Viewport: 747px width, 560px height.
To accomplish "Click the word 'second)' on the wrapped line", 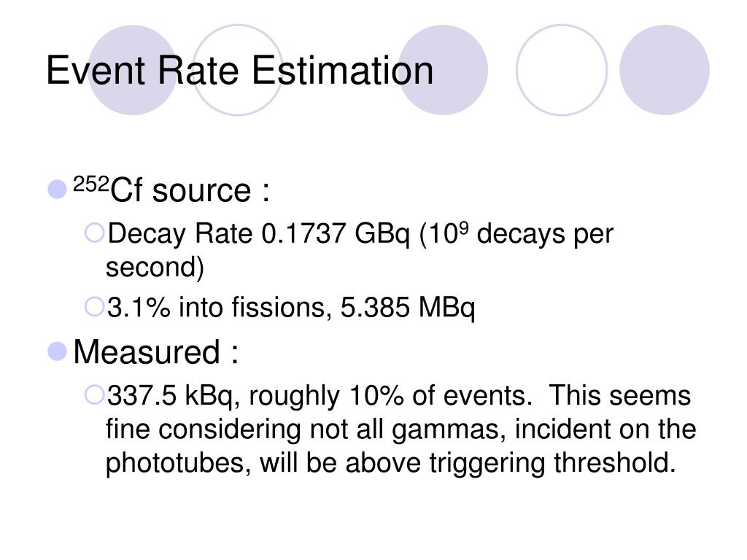I will pyautogui.click(x=155, y=267).
